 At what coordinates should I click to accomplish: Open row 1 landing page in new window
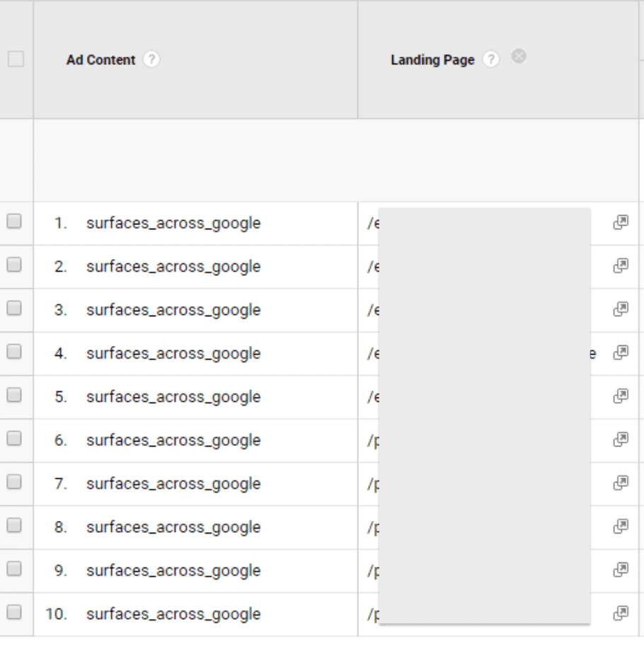pos(621,222)
